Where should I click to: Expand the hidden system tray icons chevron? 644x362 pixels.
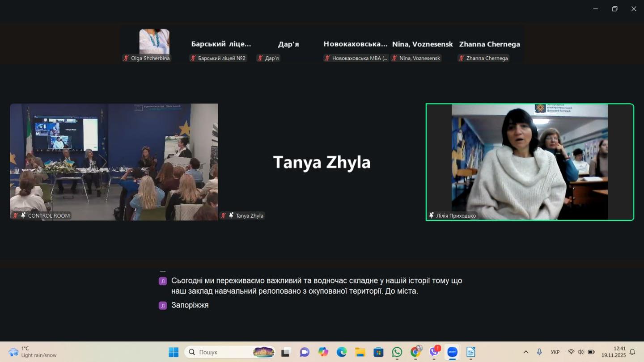pyautogui.click(x=526, y=352)
